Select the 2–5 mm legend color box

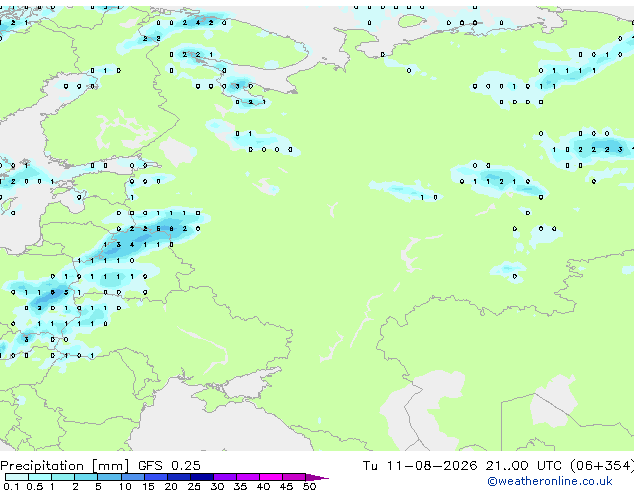pos(86,477)
